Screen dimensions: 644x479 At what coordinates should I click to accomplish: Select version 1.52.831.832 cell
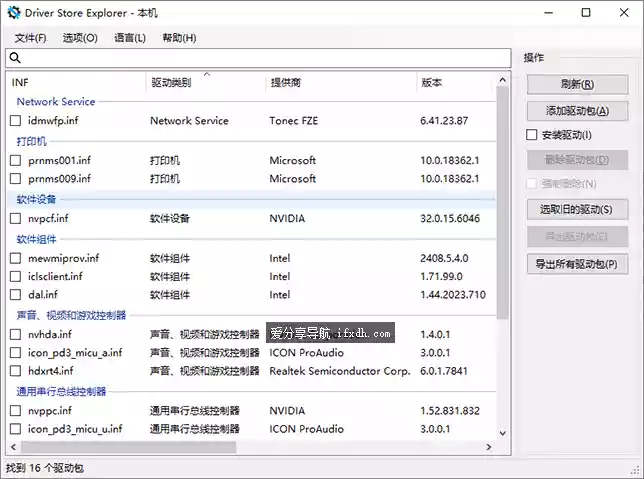tap(450, 410)
